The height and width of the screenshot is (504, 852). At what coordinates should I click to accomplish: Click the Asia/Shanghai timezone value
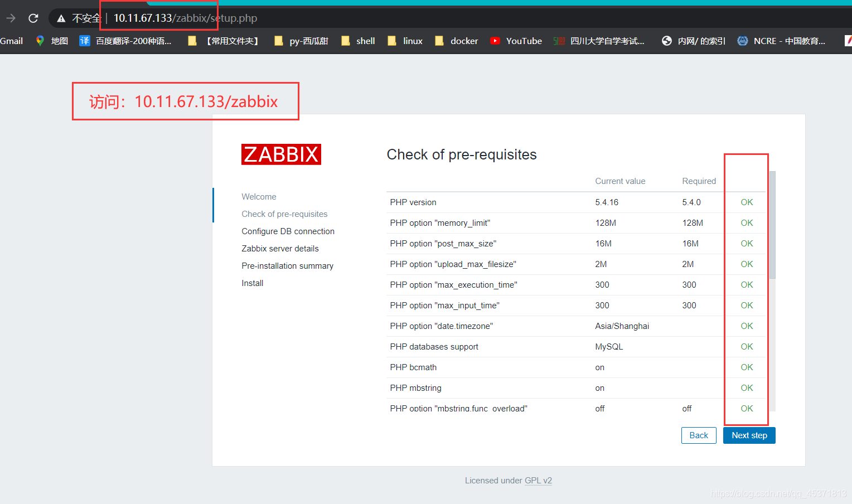(x=622, y=326)
